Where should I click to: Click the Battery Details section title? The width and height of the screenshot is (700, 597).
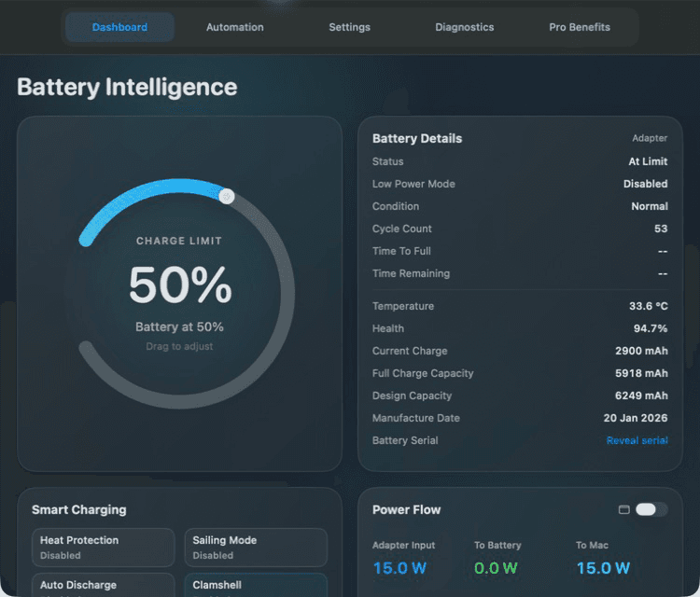click(417, 138)
